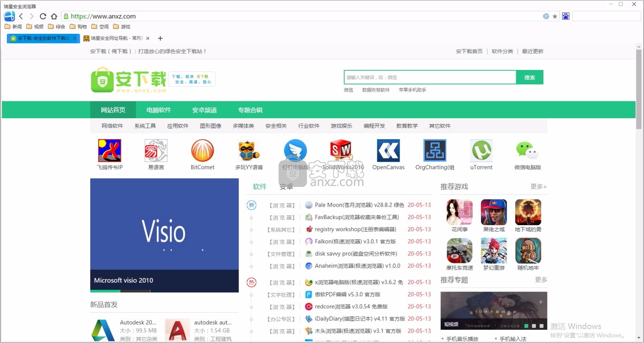Image resolution: width=644 pixels, height=343 pixels.
Task: Open the FavBackup list entry
Action: pyautogui.click(x=357, y=217)
